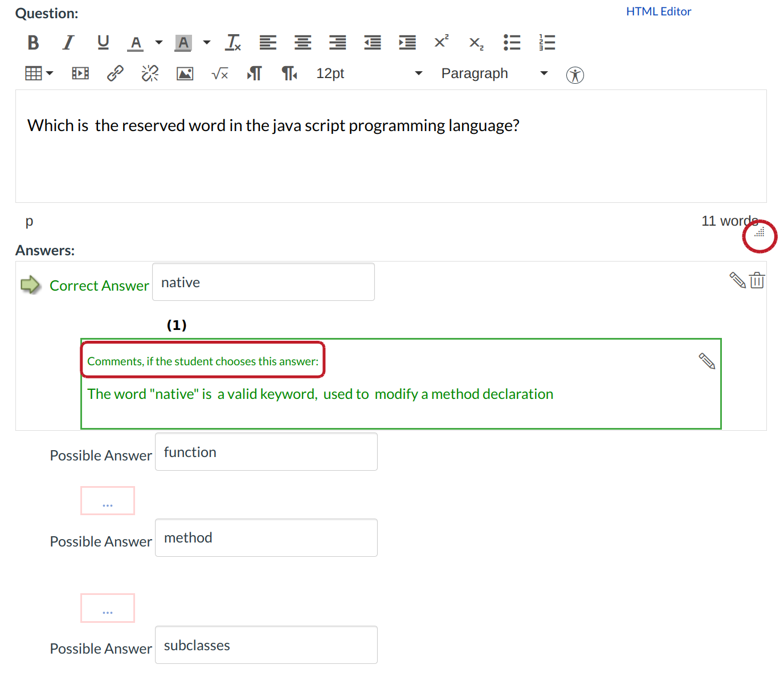This screenshot has width=784, height=677.
Task: Open the math equation editor icon
Action: click(220, 74)
